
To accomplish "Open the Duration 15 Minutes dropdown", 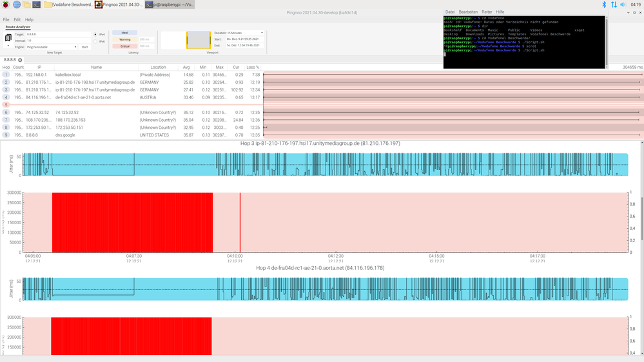I will [x=239, y=32].
